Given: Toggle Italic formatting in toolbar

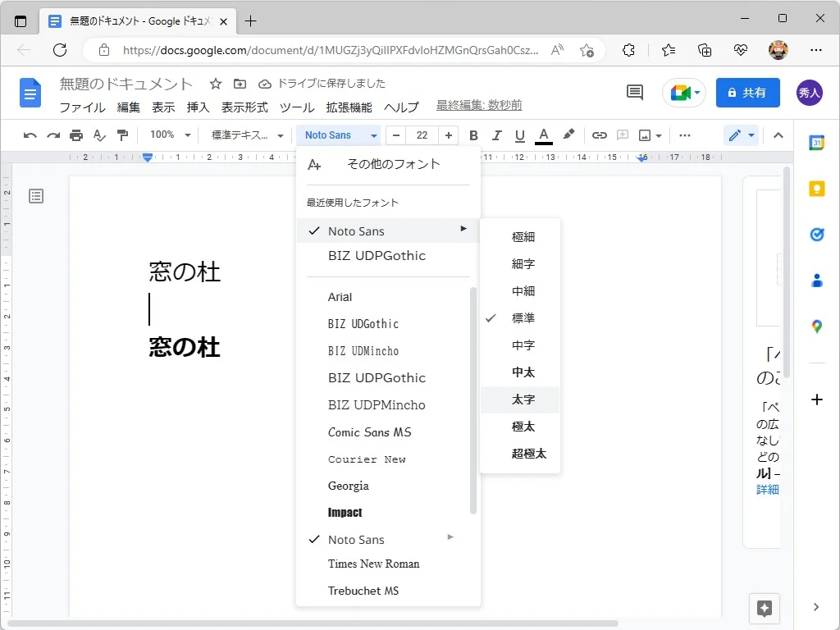Looking at the screenshot, I should 496,135.
